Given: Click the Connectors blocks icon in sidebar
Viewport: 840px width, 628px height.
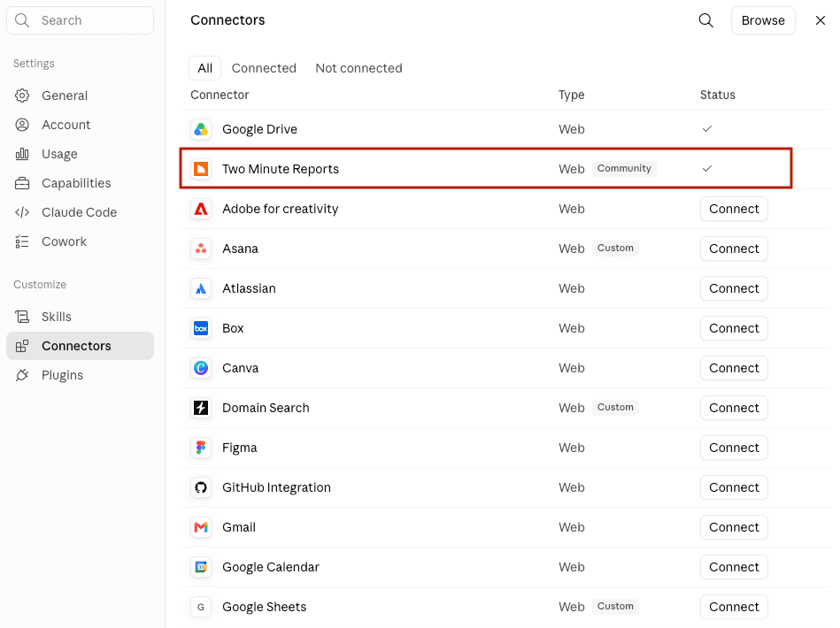Looking at the screenshot, I should [x=22, y=346].
